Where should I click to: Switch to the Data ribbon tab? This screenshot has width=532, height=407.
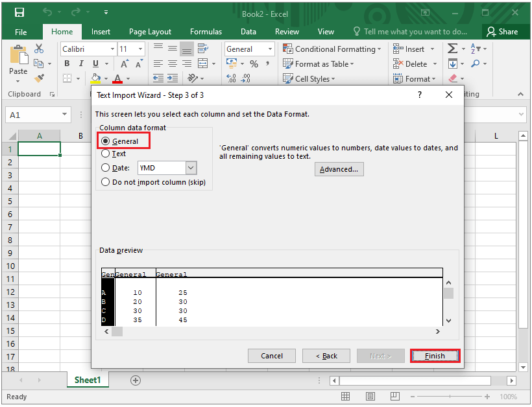(248, 31)
